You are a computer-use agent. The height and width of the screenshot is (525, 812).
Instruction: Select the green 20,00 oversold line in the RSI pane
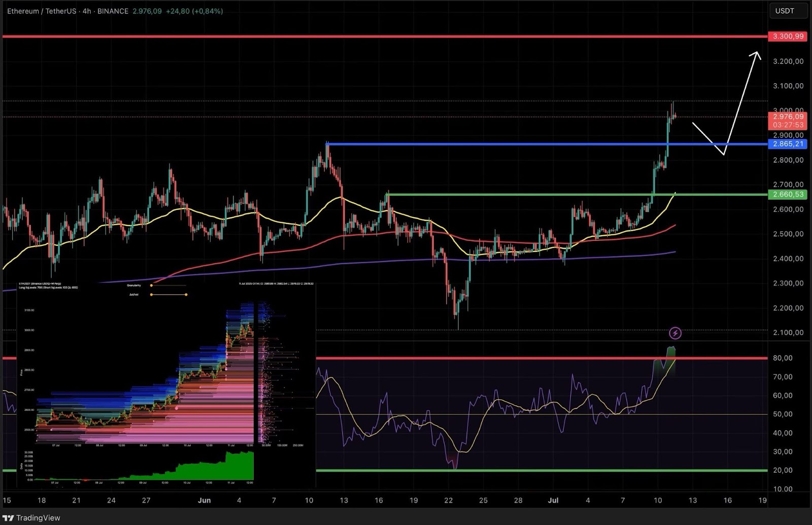pos(541,471)
